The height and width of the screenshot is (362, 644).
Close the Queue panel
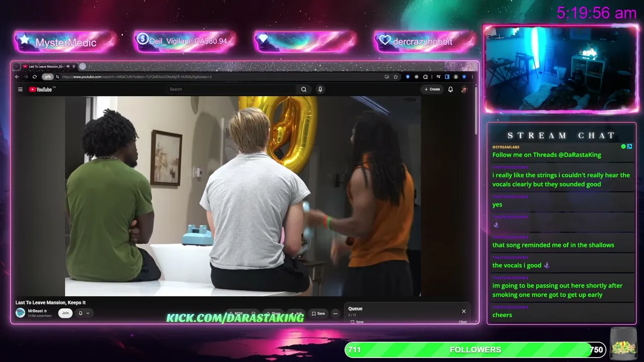[464, 311]
